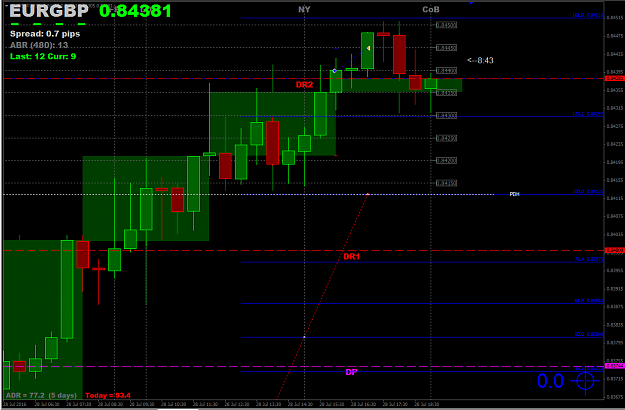Click the <--8:43 candle timer text
The width and height of the screenshot is (625, 410).
tap(480, 60)
